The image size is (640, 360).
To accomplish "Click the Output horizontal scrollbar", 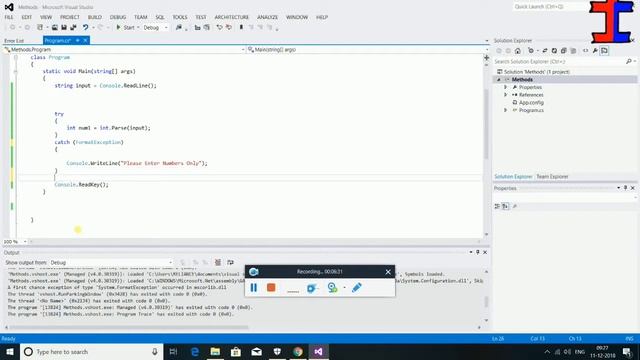I will pos(129,327).
